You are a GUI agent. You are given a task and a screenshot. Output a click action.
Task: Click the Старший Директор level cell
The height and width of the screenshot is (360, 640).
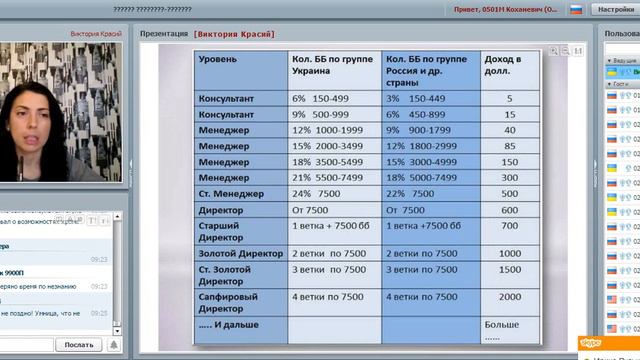[241, 231]
